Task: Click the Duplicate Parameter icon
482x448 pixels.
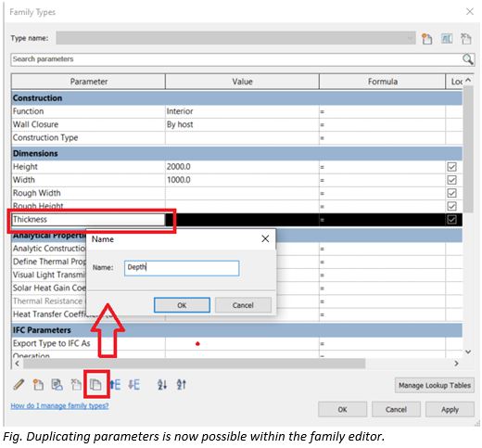Action: (95, 385)
